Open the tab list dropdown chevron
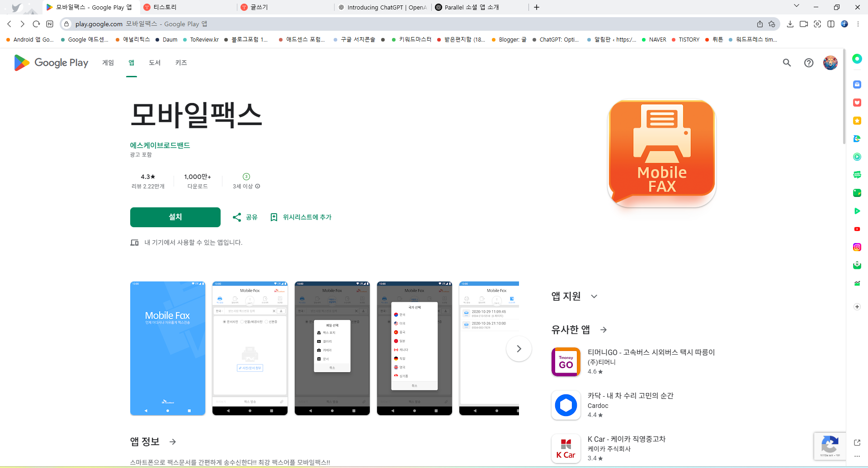This screenshot has width=868, height=468. click(x=797, y=7)
